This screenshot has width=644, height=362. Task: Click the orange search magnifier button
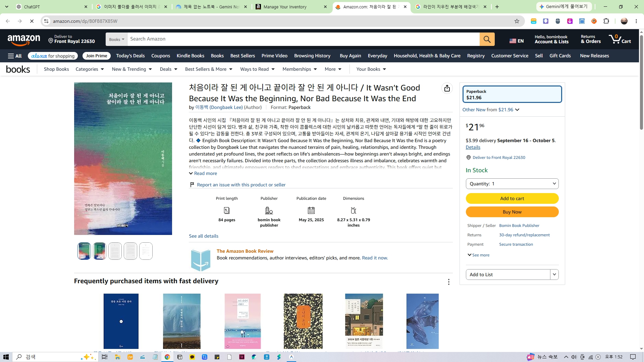tap(487, 39)
